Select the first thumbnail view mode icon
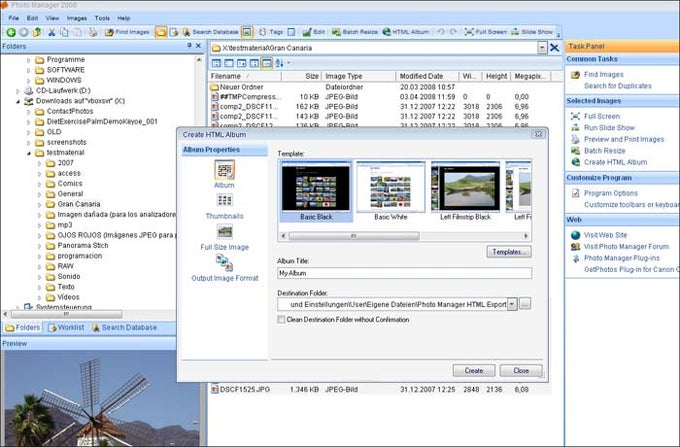 (216, 63)
